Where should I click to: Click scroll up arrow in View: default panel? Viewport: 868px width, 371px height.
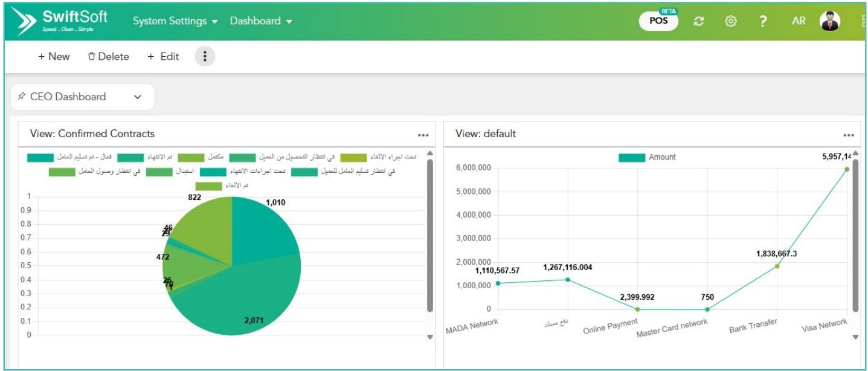855,153
